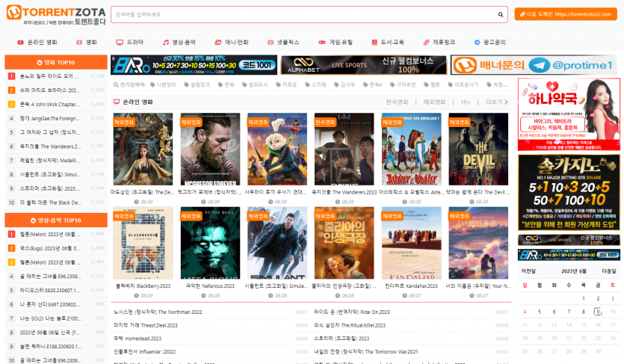Open 나는 SOLO 나는 솔로 entry
624x364 pixels.
pyautogui.click(x=50, y=318)
